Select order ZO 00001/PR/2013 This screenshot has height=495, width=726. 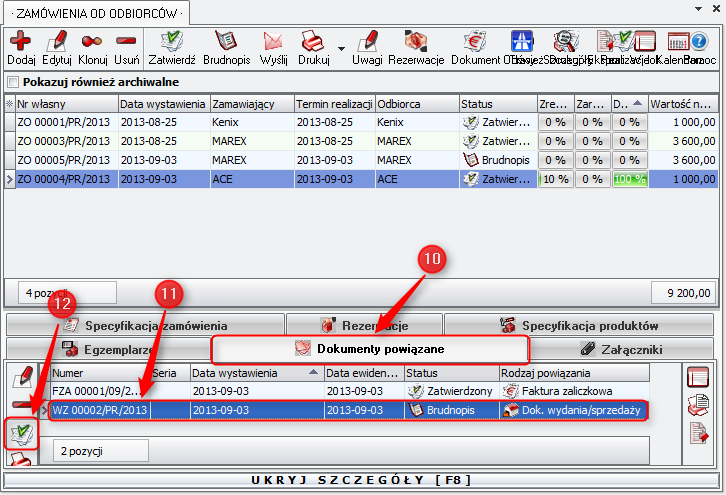click(361, 122)
